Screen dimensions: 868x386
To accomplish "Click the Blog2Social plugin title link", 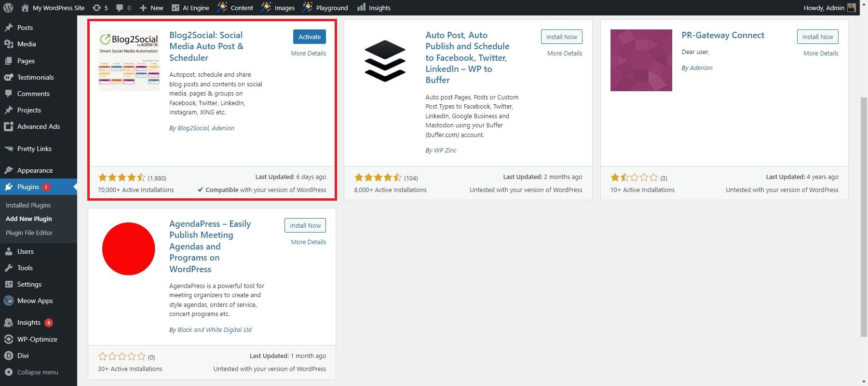I will point(206,46).
